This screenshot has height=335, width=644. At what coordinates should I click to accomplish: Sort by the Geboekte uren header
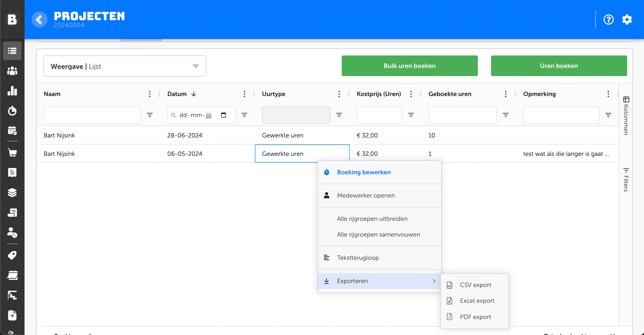(450, 94)
